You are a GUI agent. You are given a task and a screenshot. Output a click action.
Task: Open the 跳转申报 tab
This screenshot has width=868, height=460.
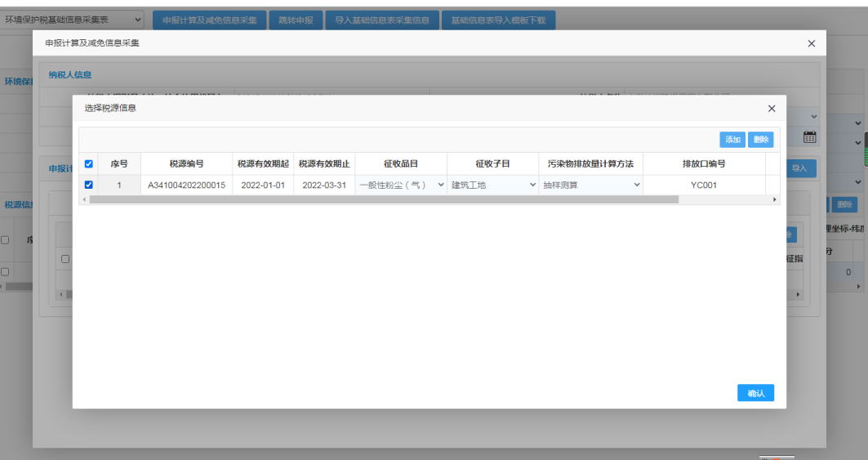[x=295, y=20]
